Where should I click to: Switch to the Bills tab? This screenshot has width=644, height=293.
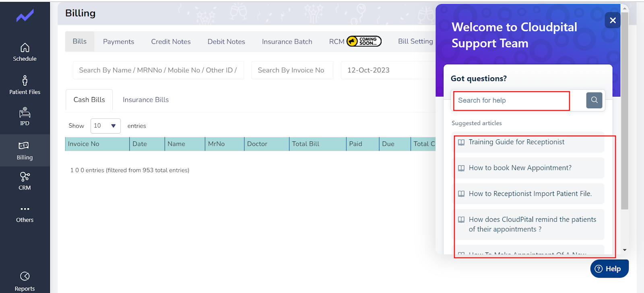coord(80,41)
